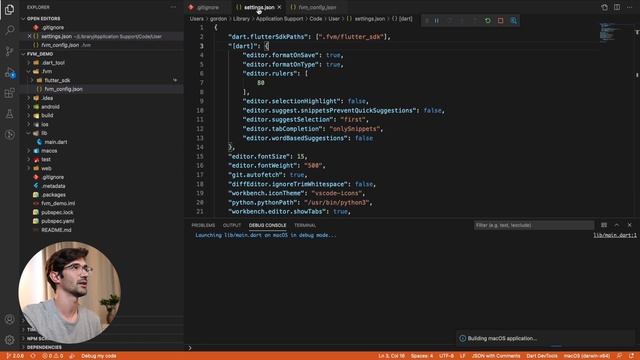
Task: Open the Explorer view in the activity bar
Action: 9,9
